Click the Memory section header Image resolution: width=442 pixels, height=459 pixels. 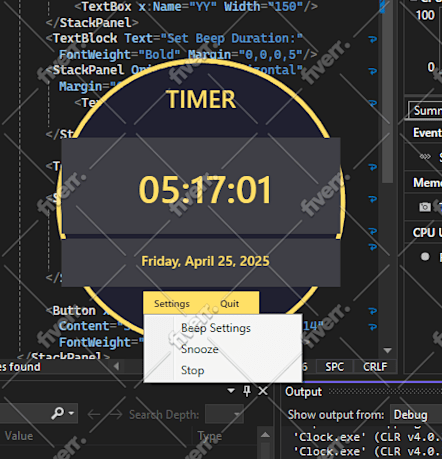pos(427,183)
